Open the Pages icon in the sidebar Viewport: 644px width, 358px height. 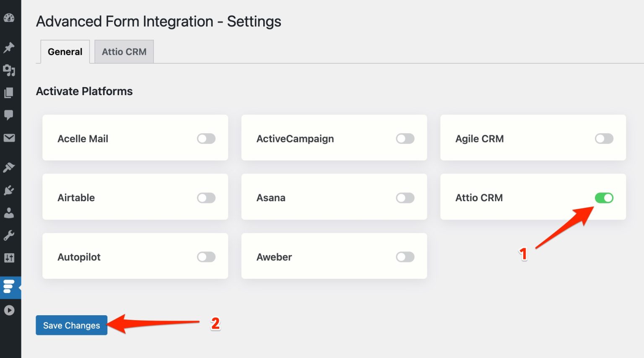pyautogui.click(x=10, y=92)
